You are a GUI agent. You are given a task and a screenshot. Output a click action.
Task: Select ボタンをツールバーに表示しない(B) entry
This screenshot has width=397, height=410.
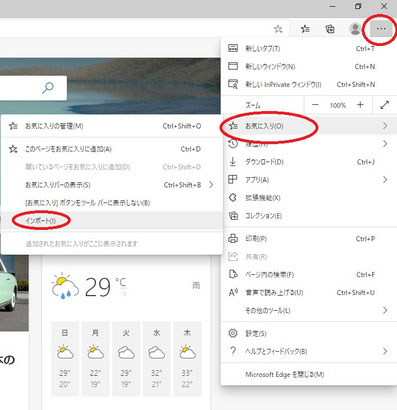112,203
